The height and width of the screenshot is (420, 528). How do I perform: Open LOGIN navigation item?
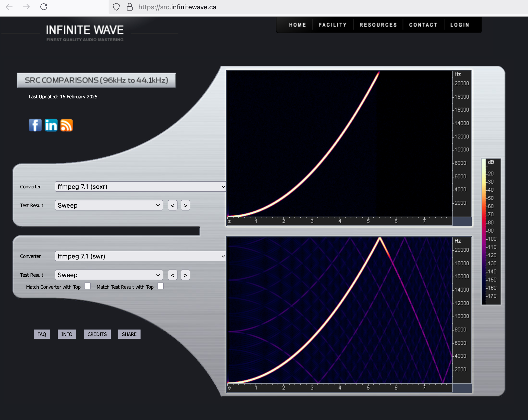(x=460, y=25)
